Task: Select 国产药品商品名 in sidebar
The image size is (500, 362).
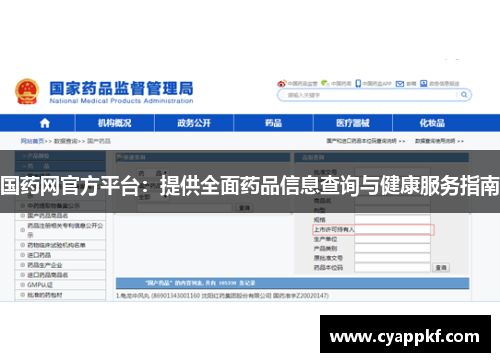Action: point(48,216)
